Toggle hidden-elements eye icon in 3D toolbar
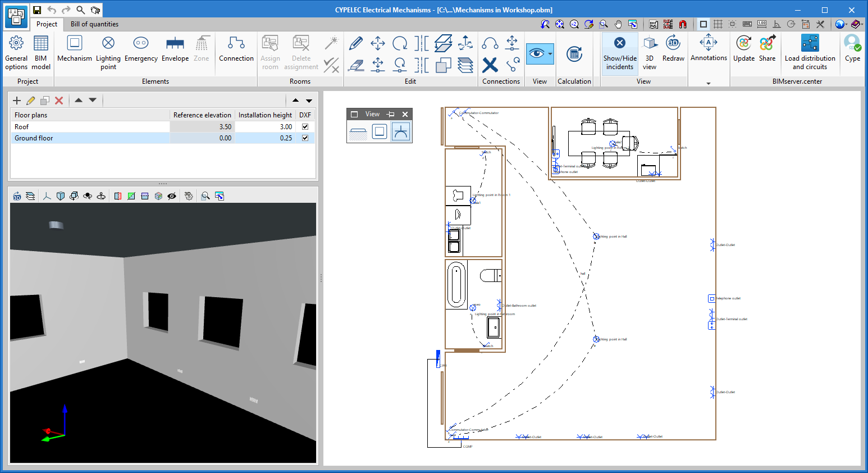This screenshot has width=868, height=473. (x=172, y=196)
